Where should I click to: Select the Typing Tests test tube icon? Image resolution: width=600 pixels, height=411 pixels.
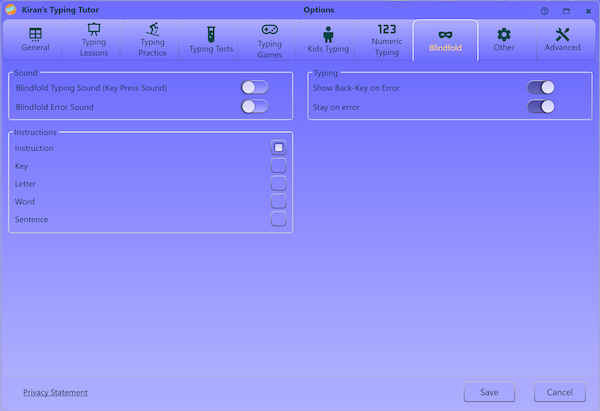click(x=211, y=34)
